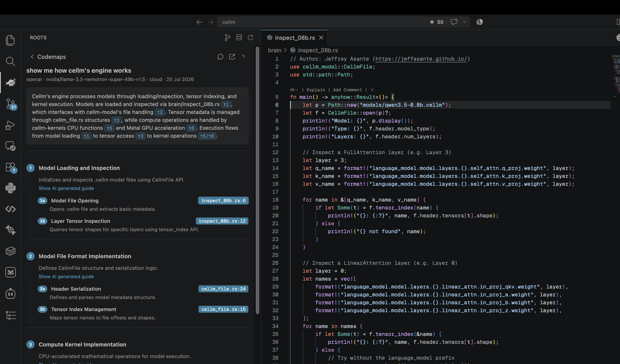
Task: Click the stacked list icon in ROOTS header
Action: [239, 37]
